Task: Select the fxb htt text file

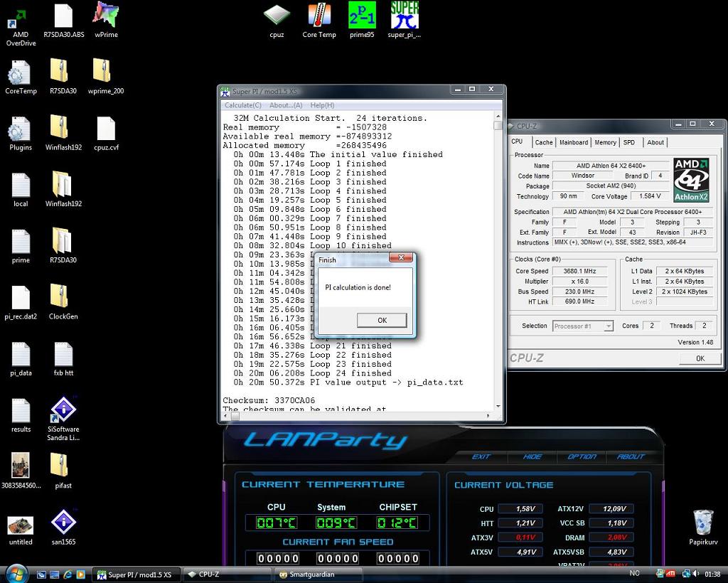Action: pos(63,359)
